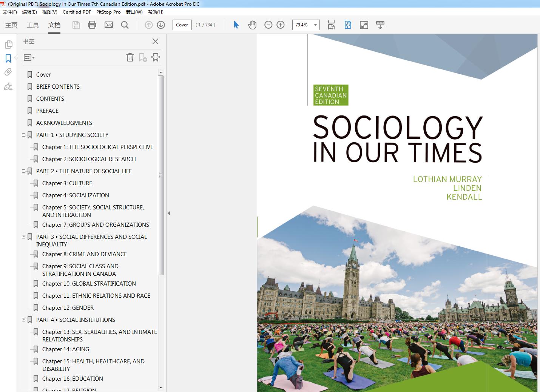Open the 编辑(E) menu
The height and width of the screenshot is (392, 540).
pyautogui.click(x=29, y=12)
